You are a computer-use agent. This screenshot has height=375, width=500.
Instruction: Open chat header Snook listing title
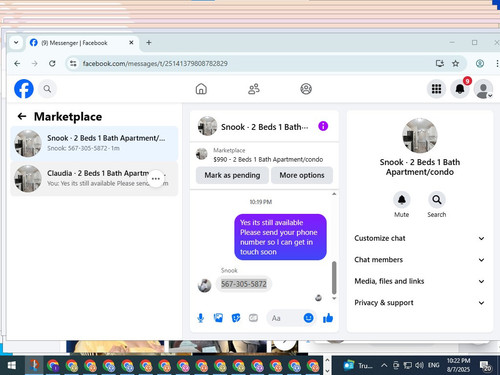click(264, 127)
